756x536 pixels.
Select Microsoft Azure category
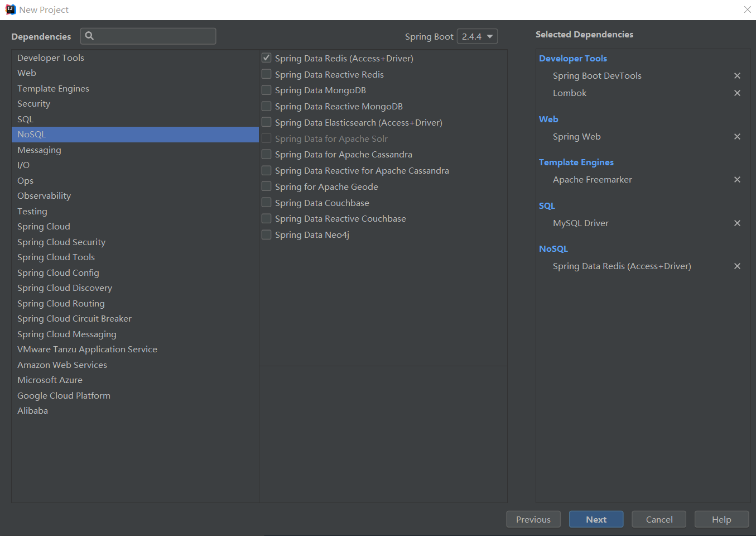coord(135,380)
